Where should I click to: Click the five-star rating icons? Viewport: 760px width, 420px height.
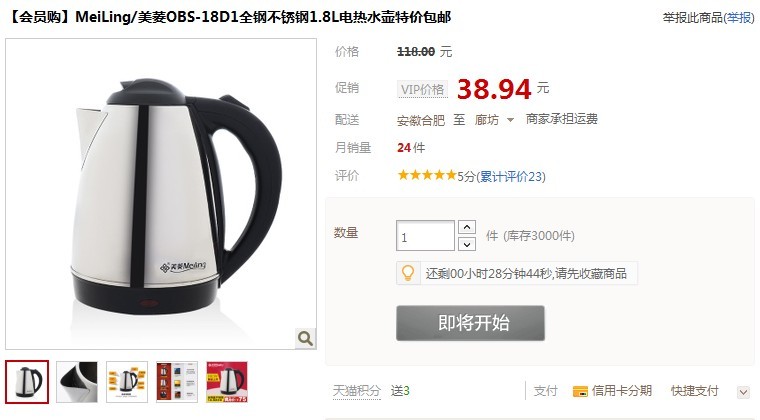point(427,175)
